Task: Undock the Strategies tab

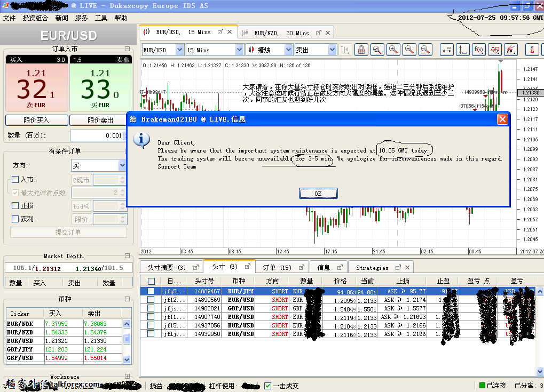Action: 398,268
